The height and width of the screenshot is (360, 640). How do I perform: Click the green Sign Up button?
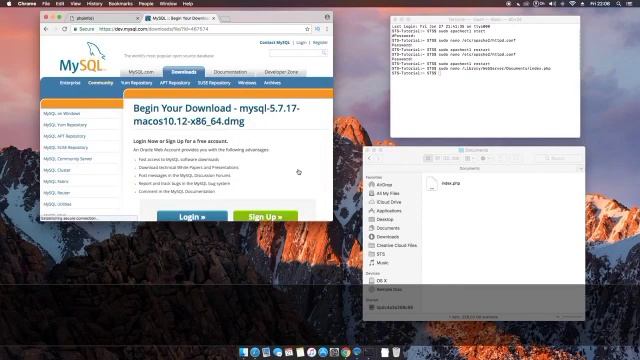pyautogui.click(x=265, y=216)
